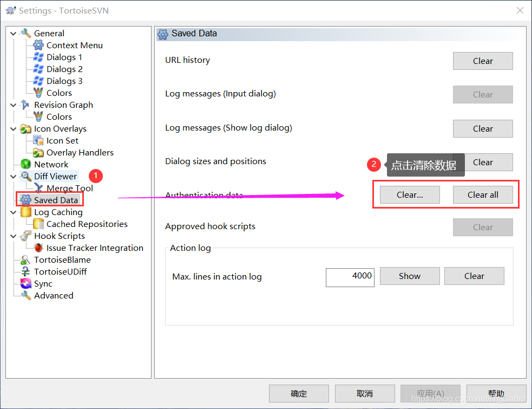Click the Saved Data gear icon in tree

tap(26, 200)
